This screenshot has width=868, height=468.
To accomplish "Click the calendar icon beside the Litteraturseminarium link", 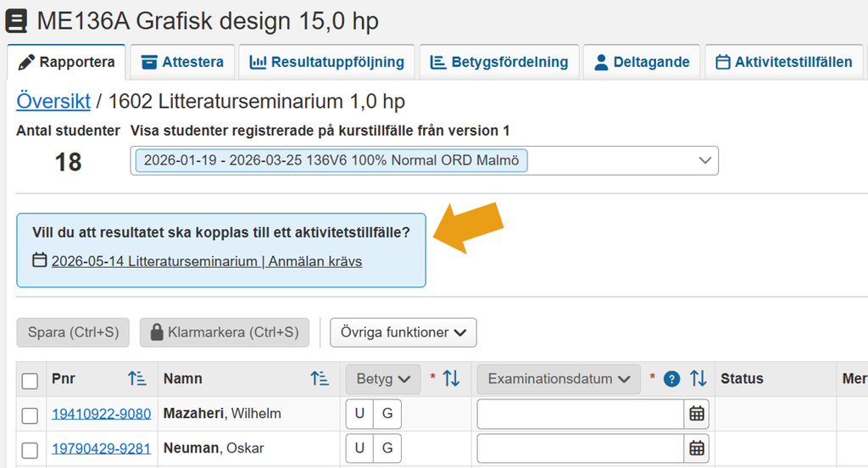I will (39, 259).
